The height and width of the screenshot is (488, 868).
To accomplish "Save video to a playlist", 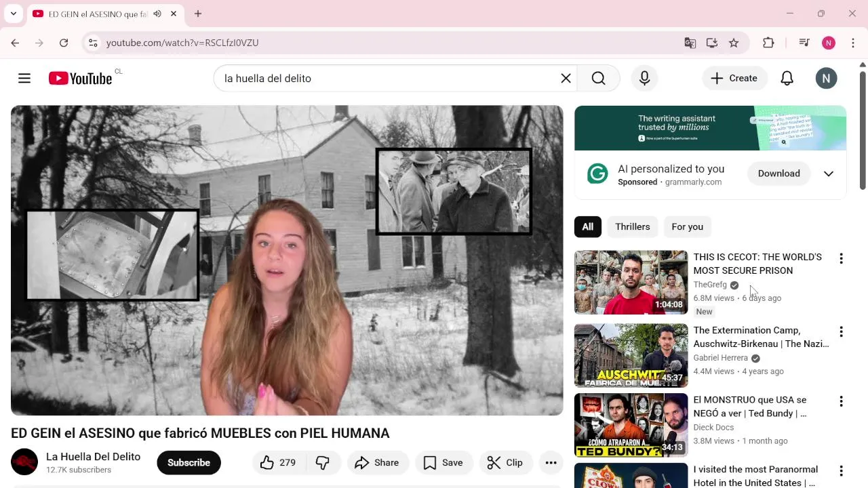I will tap(443, 463).
